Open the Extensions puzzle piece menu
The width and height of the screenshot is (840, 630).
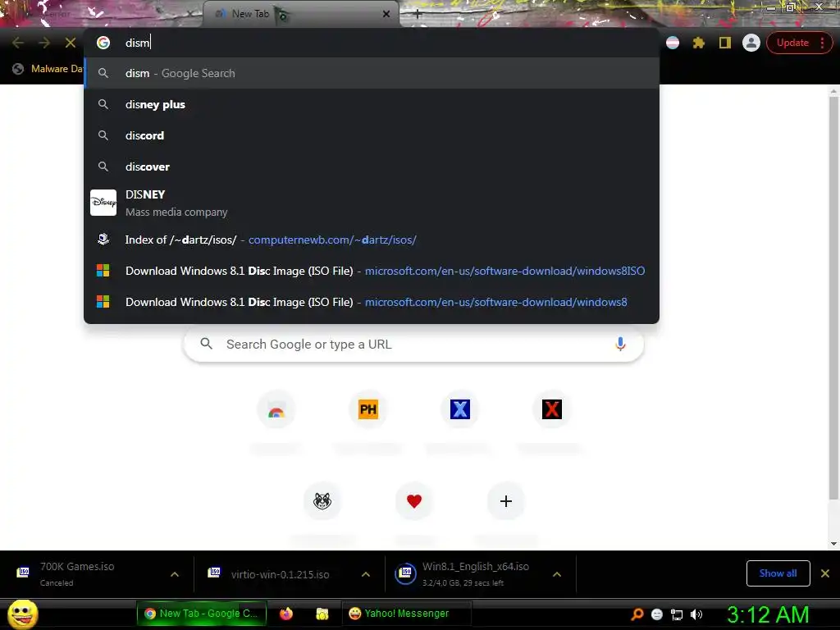[x=699, y=43]
